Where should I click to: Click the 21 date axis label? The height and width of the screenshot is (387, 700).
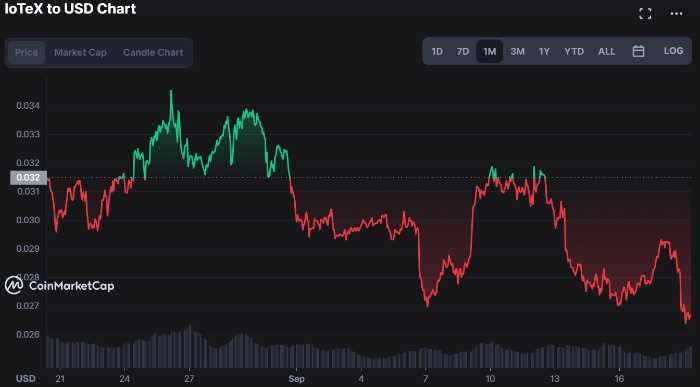tap(60, 379)
